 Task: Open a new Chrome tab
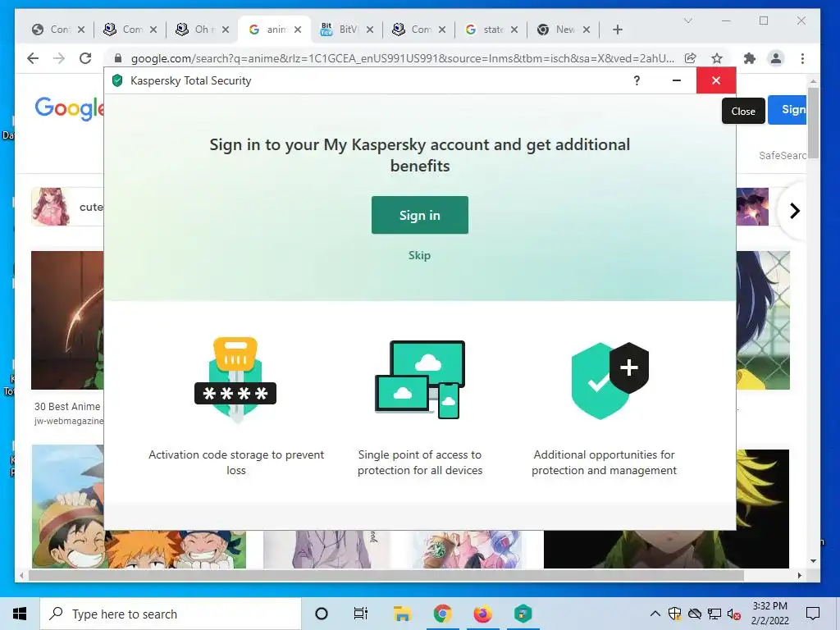pos(617,30)
